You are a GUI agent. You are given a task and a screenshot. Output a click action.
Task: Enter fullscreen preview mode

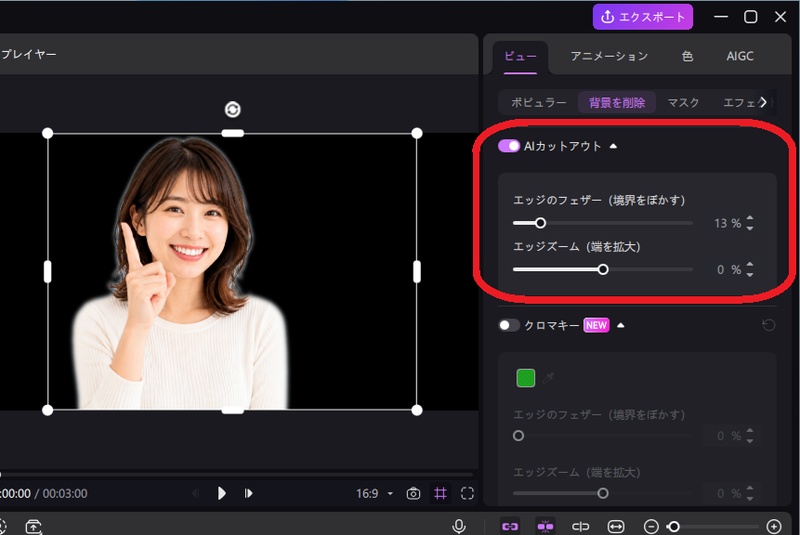click(467, 493)
